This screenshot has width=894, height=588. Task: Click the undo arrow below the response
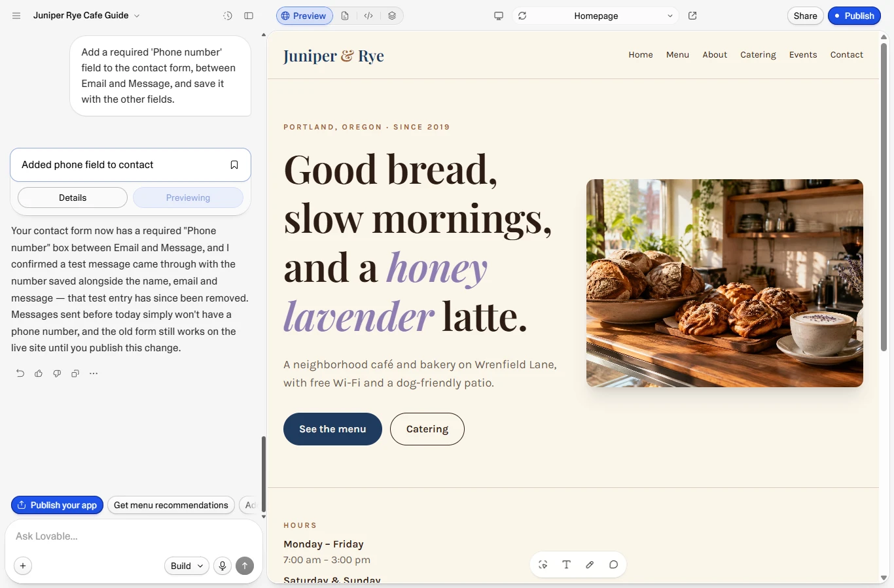[x=20, y=373]
